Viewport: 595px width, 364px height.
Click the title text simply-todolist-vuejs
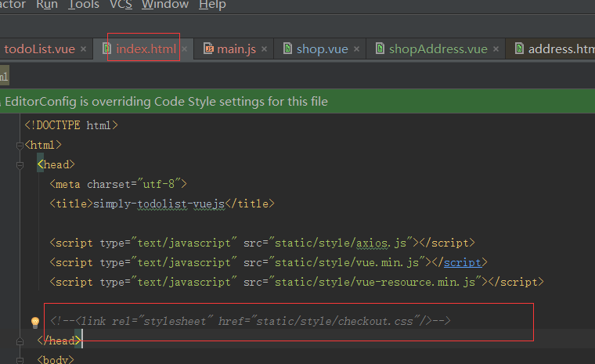[x=159, y=204]
